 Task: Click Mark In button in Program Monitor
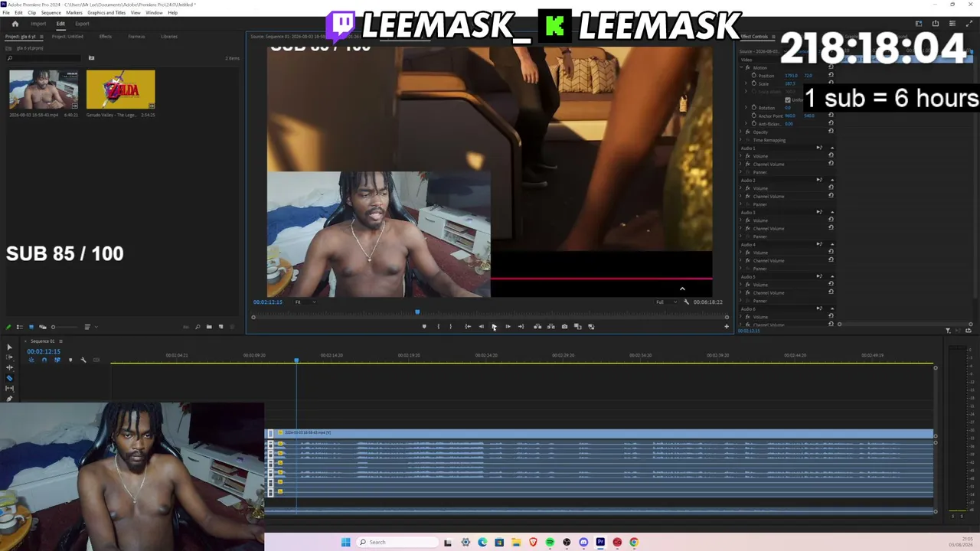tap(438, 327)
